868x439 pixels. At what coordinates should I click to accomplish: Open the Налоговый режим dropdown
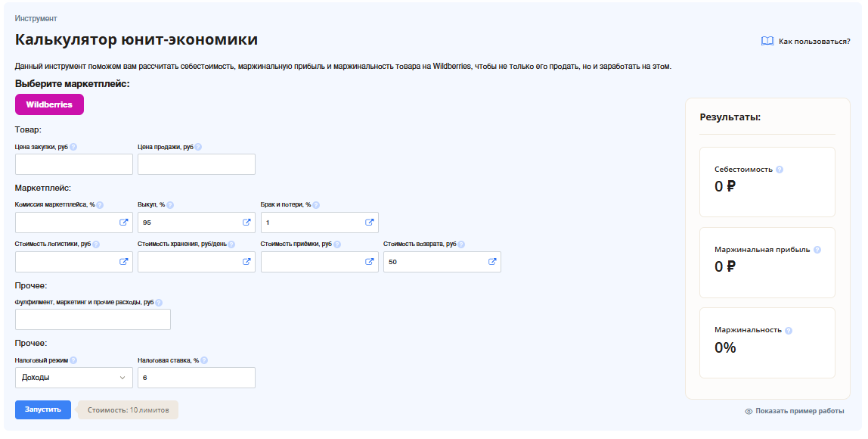(73, 378)
